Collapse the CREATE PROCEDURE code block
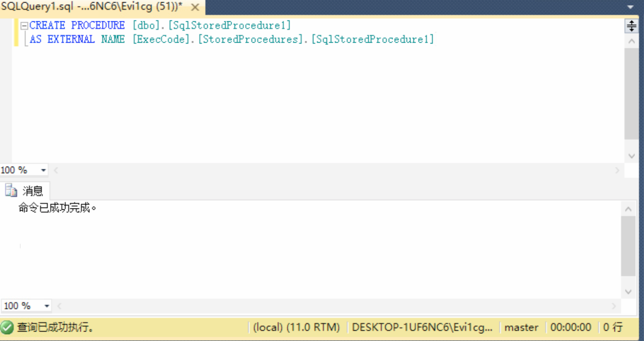 [x=24, y=26]
